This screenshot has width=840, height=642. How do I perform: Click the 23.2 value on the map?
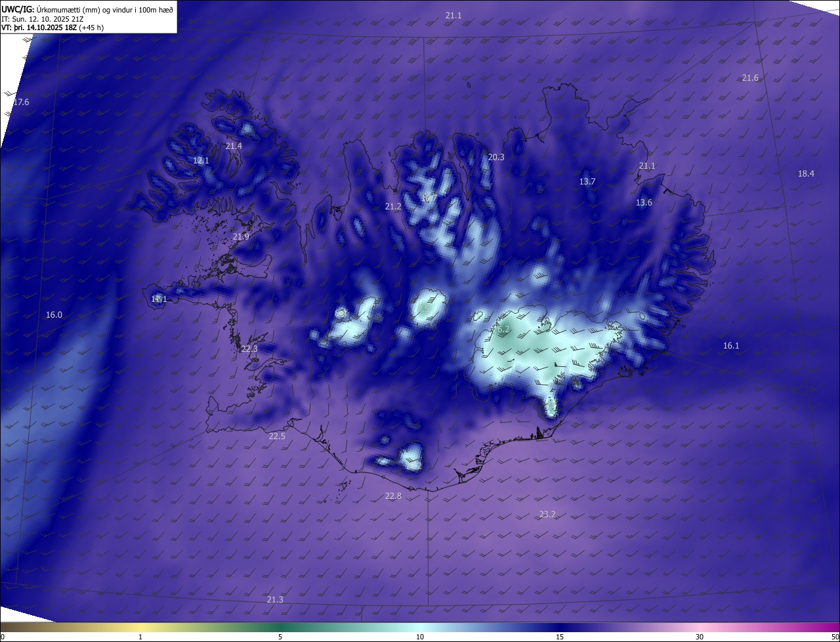click(x=547, y=515)
